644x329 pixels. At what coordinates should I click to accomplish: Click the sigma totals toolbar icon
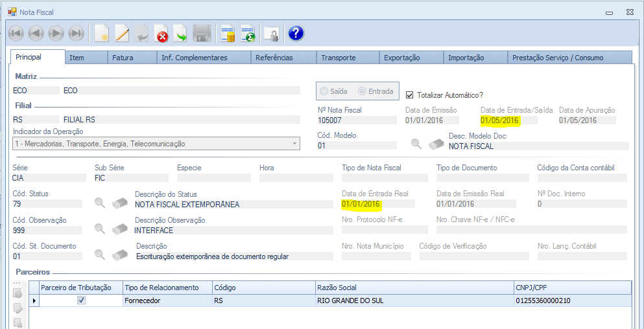(248, 33)
